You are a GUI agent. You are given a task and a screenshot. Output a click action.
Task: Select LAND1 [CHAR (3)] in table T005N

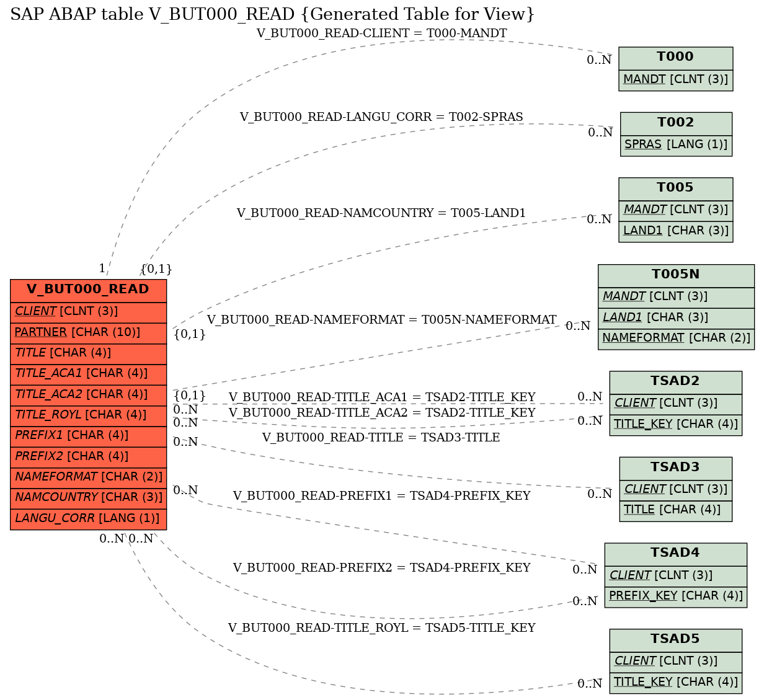point(677,318)
